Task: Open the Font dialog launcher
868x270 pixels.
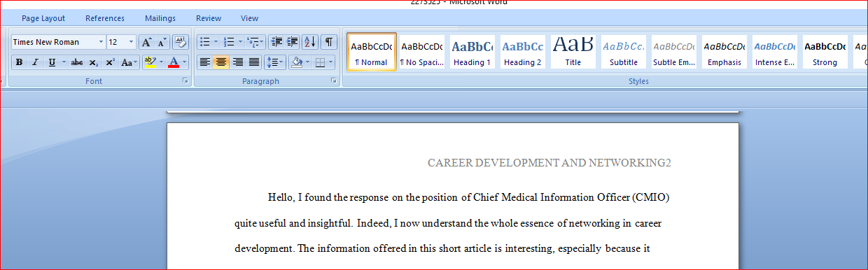Action: (x=185, y=81)
